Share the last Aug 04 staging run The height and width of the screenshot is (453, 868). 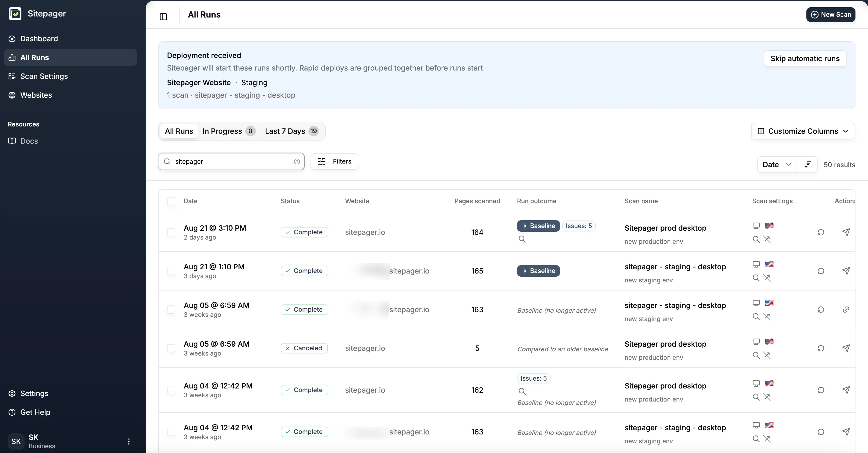[x=846, y=432]
